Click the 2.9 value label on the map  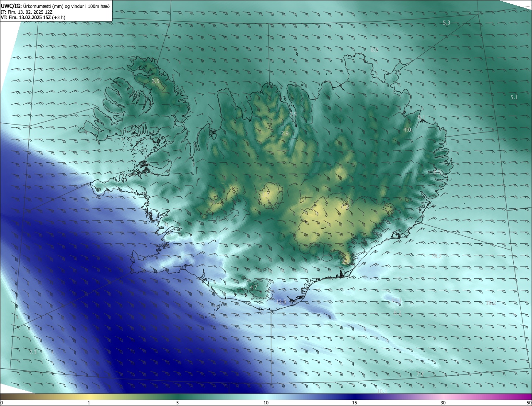pos(285,134)
